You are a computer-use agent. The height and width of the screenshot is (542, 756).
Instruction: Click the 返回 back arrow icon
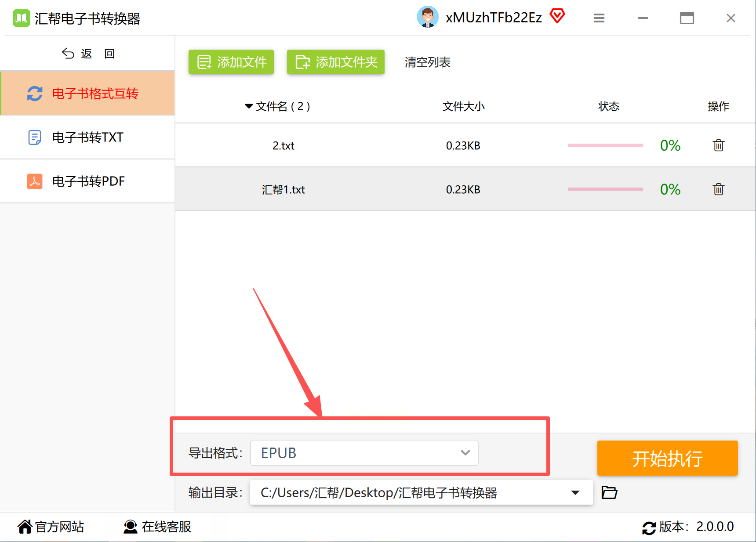[x=68, y=54]
